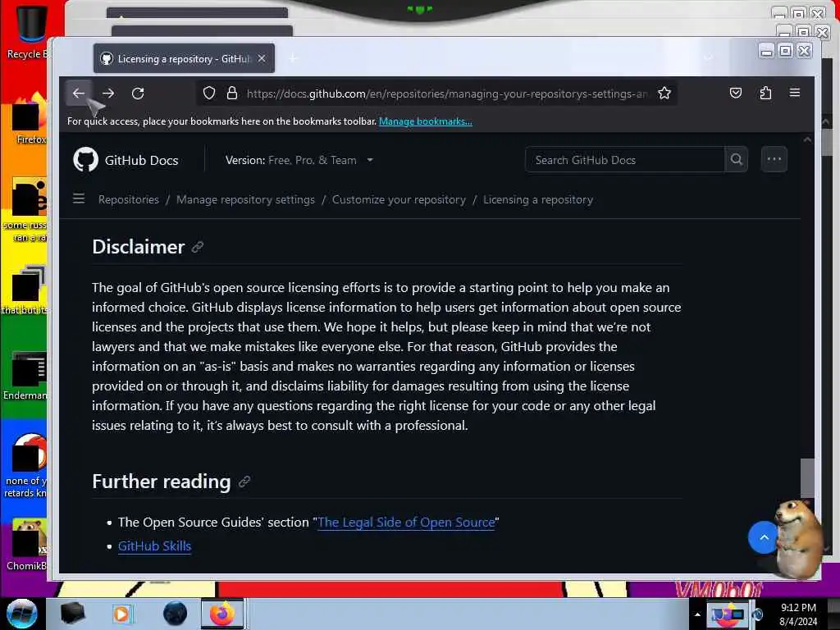Go back using the browser back arrow
Image resolution: width=840 pixels, height=630 pixels.
click(x=79, y=94)
